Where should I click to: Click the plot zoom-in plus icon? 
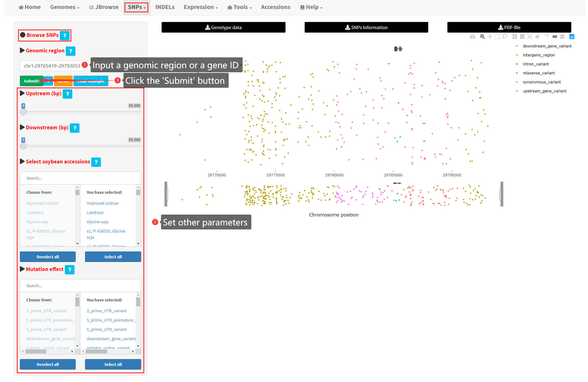(x=514, y=37)
